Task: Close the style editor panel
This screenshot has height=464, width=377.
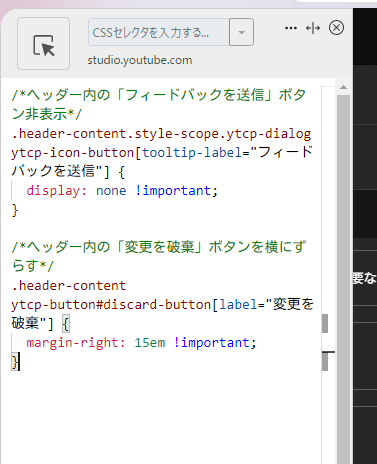Action: [336, 28]
